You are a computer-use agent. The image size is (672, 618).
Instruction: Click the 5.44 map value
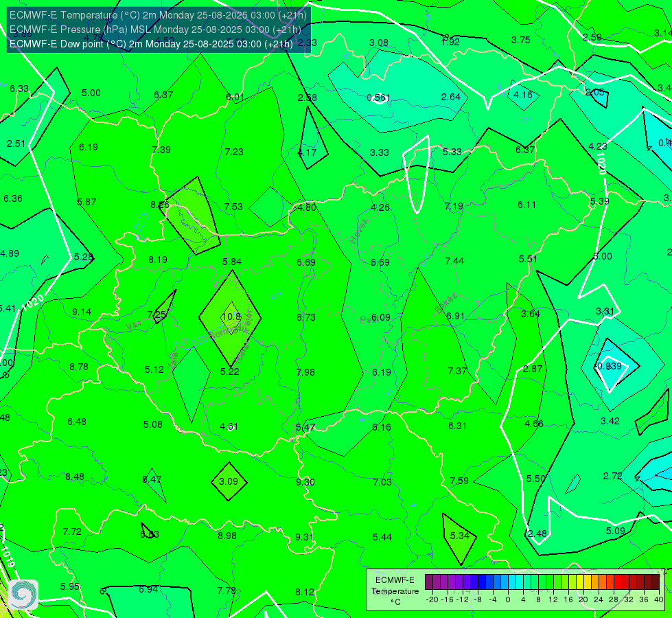click(x=382, y=536)
